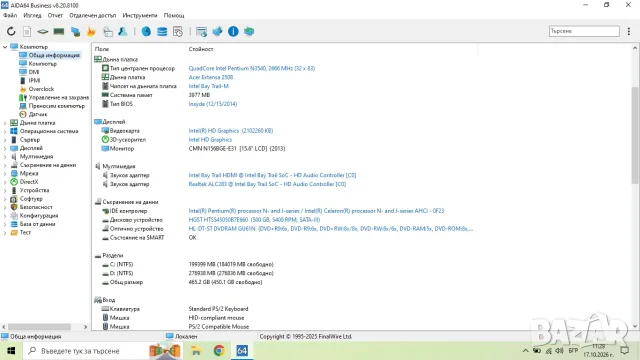Select the Тест tree item
The width and height of the screenshot is (640, 360).
click(25, 233)
